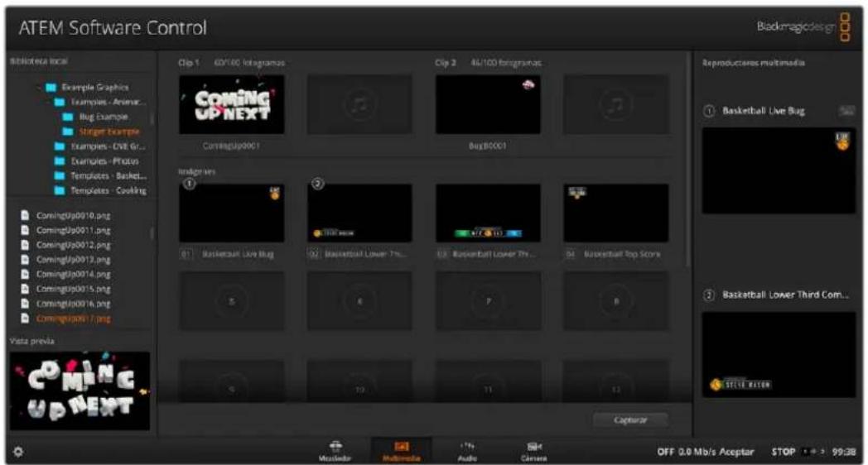Click the Clip 1 audio slot icon

point(359,104)
